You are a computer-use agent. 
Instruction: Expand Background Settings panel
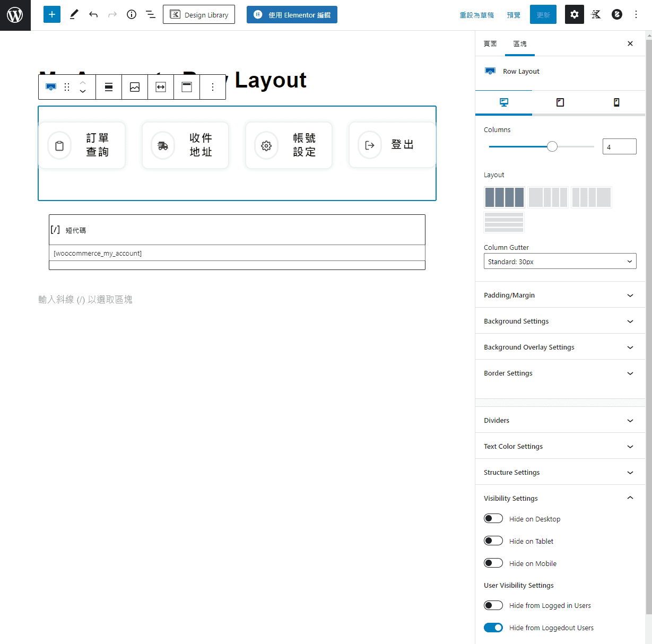pos(560,321)
